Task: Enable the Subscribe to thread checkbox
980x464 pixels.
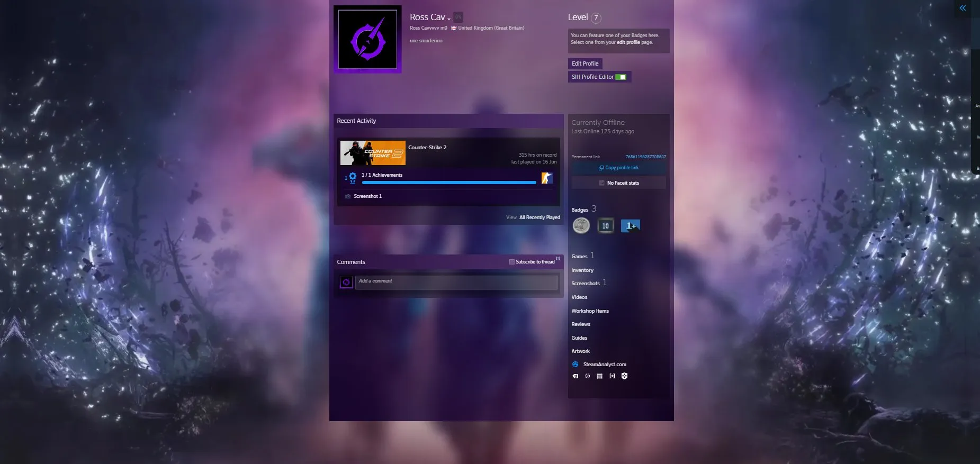Action: 511,262
